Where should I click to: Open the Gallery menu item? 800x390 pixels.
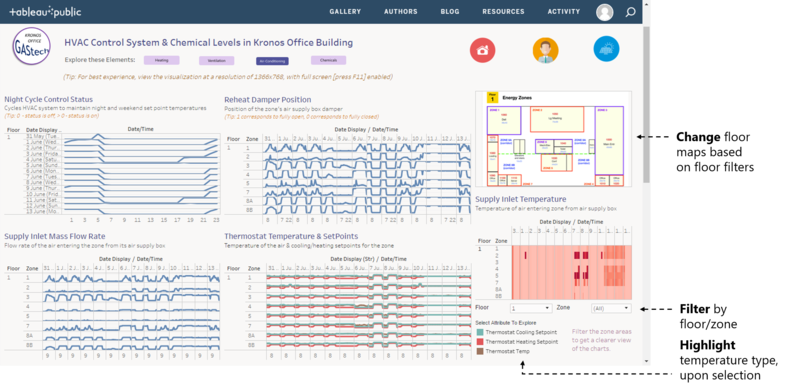click(345, 12)
